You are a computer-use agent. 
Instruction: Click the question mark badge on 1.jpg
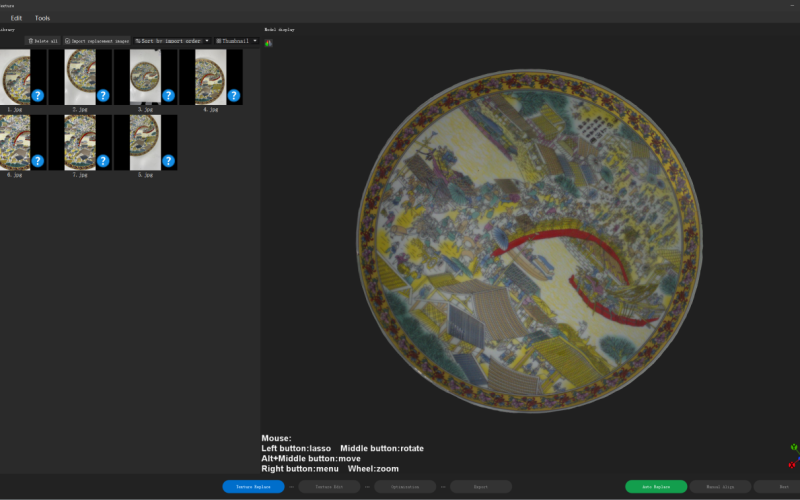coord(37,96)
